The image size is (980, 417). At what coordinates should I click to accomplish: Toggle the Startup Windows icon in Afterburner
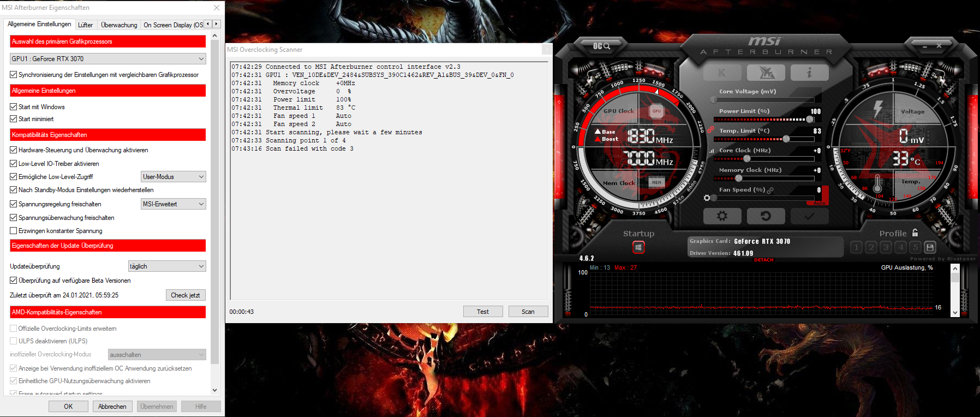click(638, 247)
